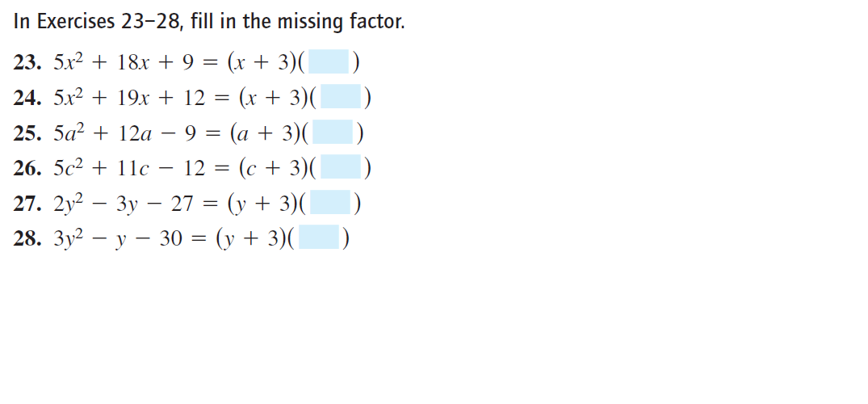Select the missing factor blank for exercise 26

[341, 166]
